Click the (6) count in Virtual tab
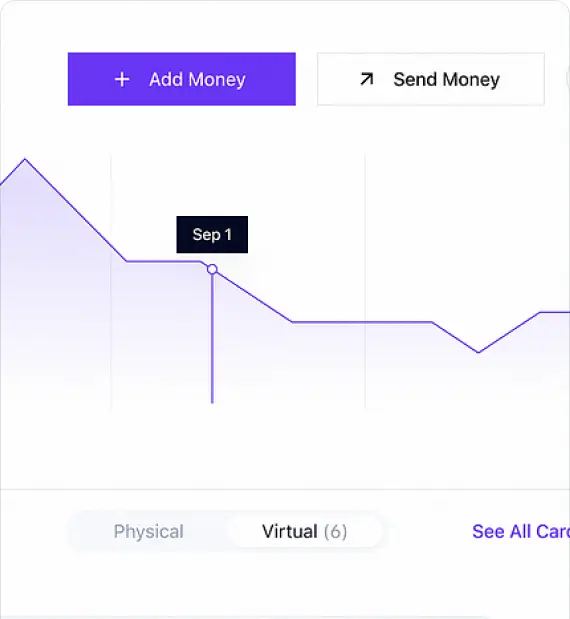This screenshot has height=619, width=570. [x=336, y=532]
